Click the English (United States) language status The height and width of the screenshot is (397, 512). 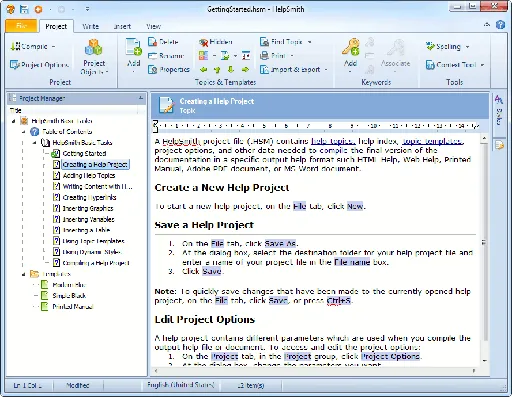coord(180,385)
